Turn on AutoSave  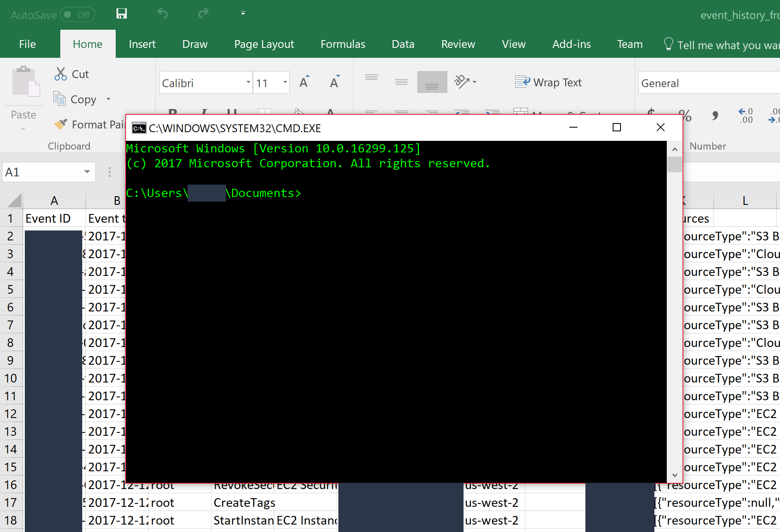coord(77,14)
